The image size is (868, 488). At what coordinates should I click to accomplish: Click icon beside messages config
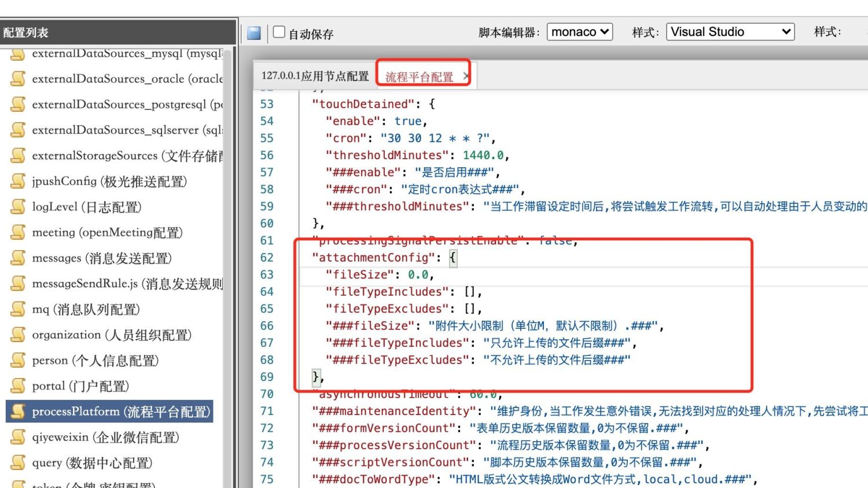click(x=19, y=258)
